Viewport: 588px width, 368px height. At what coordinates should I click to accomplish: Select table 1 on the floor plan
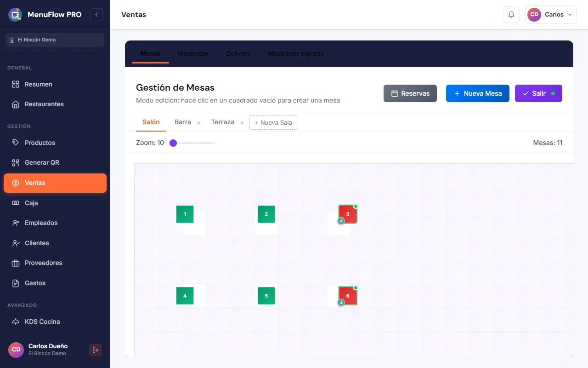[185, 214]
